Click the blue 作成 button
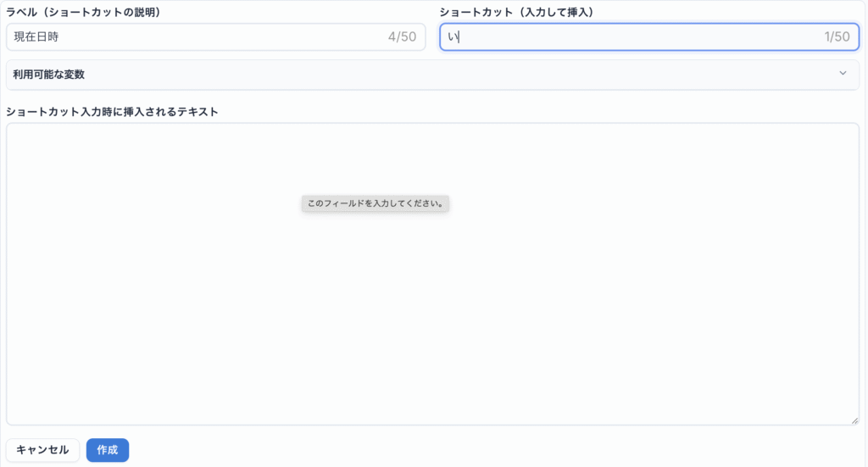The height and width of the screenshot is (467, 868). [x=107, y=450]
